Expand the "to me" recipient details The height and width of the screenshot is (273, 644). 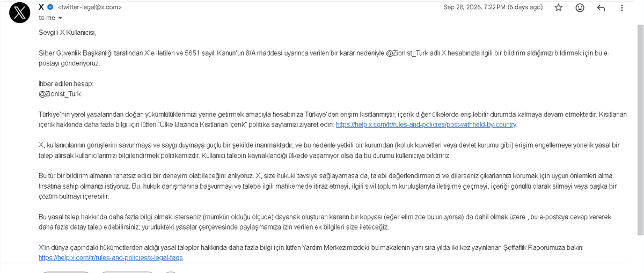pyautogui.click(x=60, y=18)
